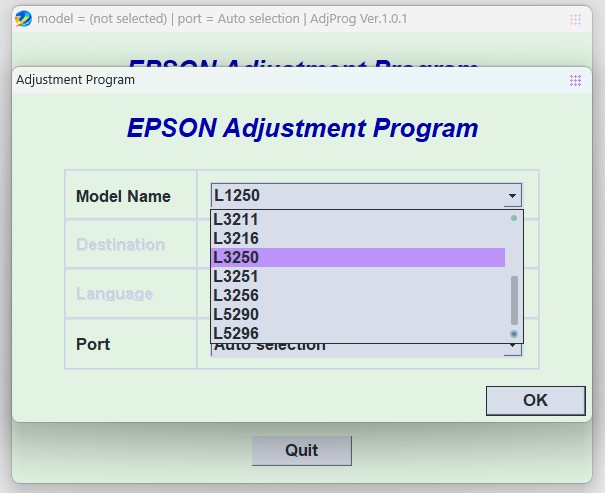Click the Model Name field showing L1250

355,196
